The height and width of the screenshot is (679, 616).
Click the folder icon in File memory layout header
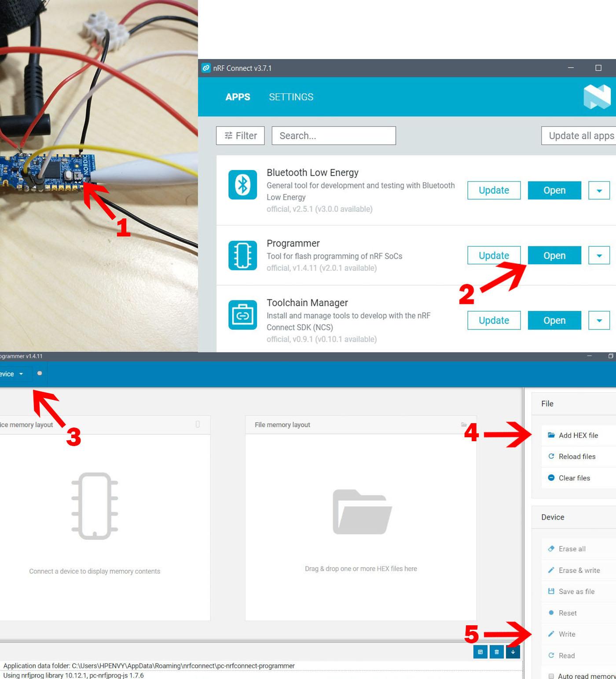click(x=464, y=424)
